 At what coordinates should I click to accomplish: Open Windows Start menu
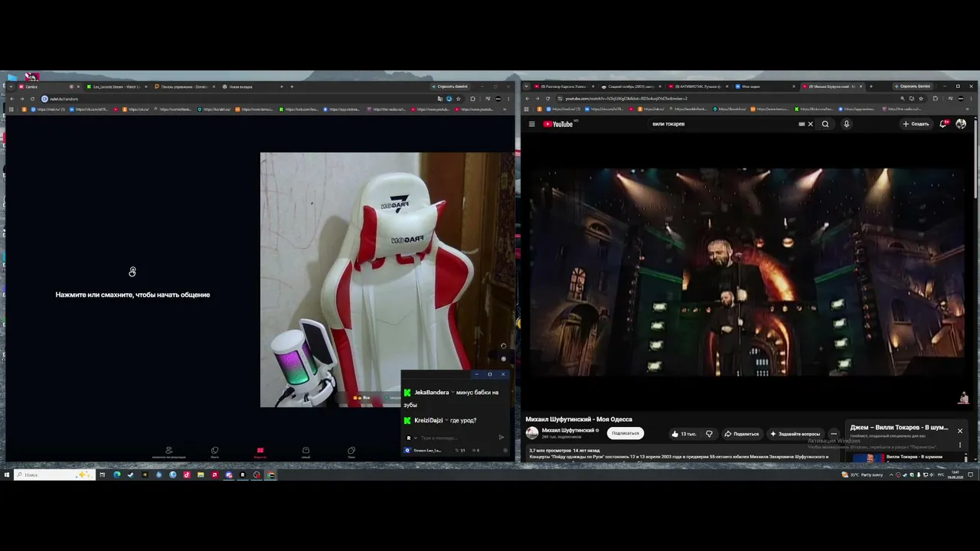[7, 474]
